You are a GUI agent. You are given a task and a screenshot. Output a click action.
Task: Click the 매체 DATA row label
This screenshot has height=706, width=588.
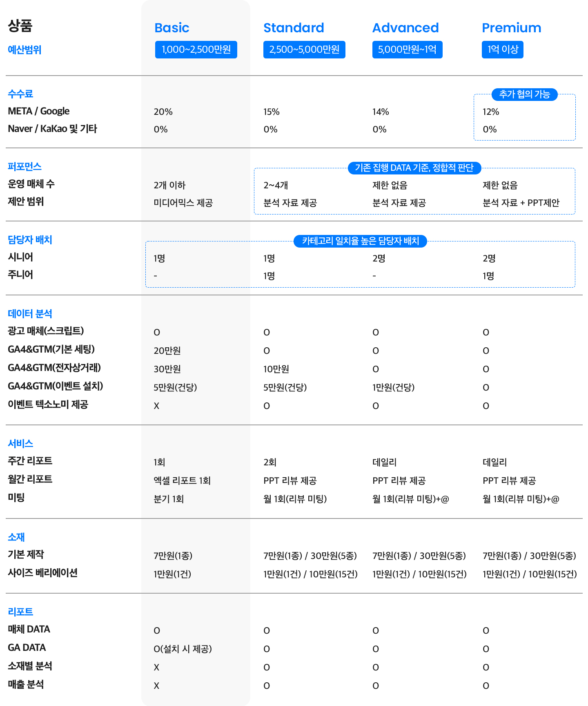tap(29, 629)
